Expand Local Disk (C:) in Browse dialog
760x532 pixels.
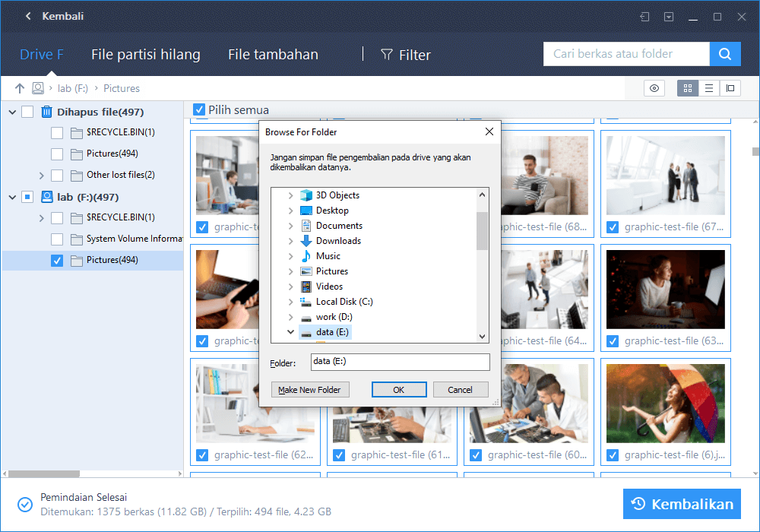pos(291,302)
